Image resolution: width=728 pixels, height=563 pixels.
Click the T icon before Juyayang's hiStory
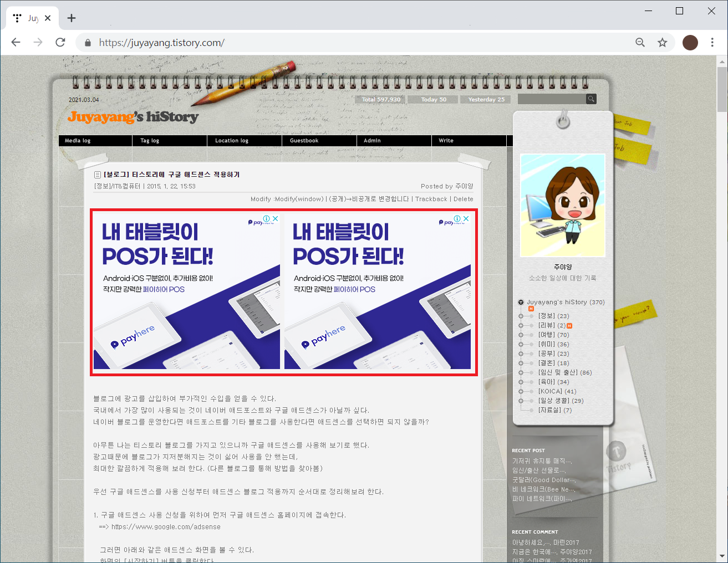(521, 303)
